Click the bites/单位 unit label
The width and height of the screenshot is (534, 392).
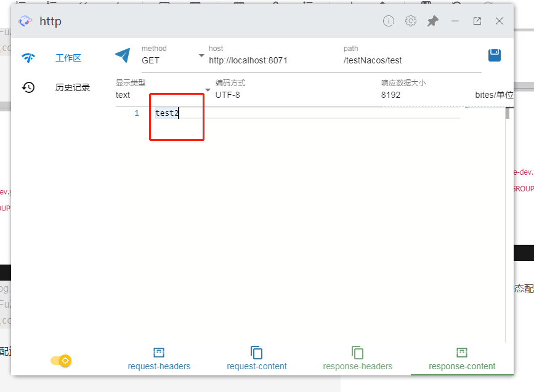494,95
